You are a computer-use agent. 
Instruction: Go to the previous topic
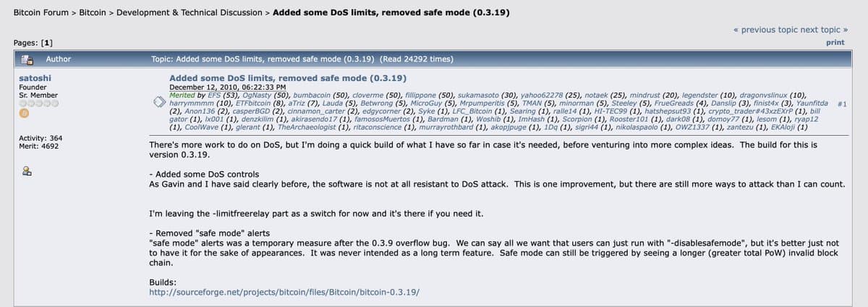tap(765, 30)
